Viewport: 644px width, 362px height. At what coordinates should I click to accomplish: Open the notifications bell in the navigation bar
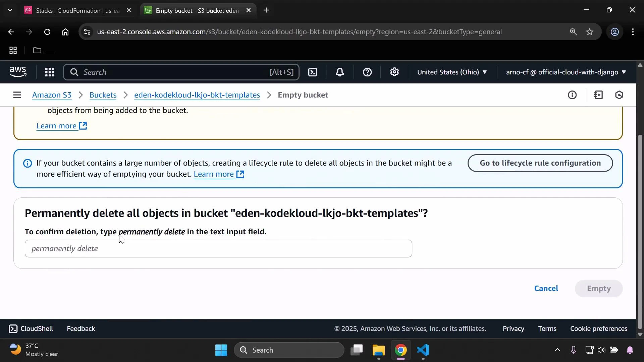click(340, 72)
